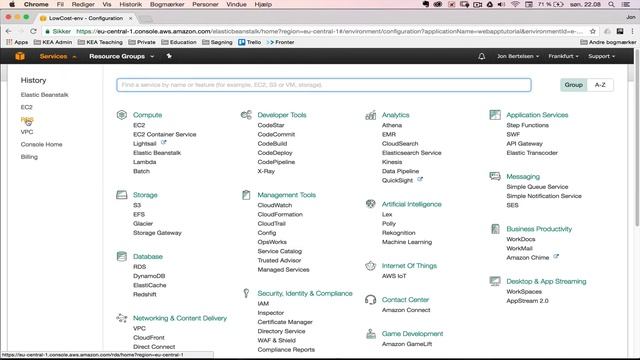Click the Artificial Intelligence brain icon
The height and width of the screenshot is (360, 640).
[x=371, y=204]
